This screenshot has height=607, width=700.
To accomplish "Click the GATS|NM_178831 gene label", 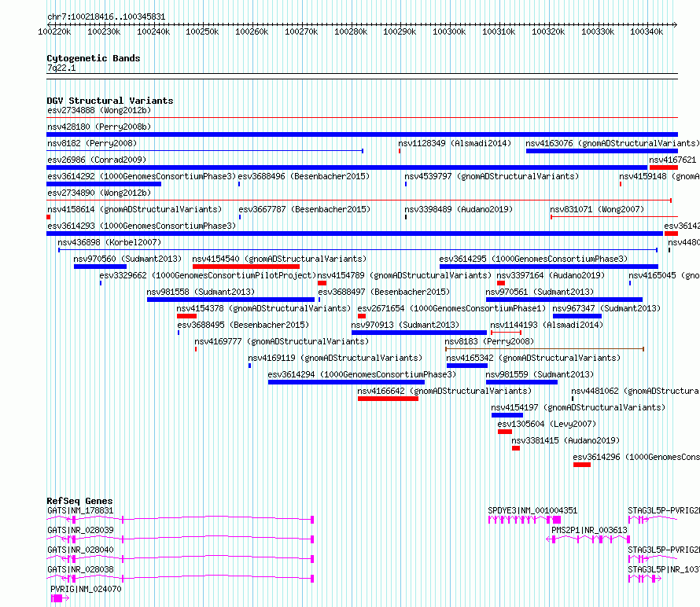I will pos(80,510).
